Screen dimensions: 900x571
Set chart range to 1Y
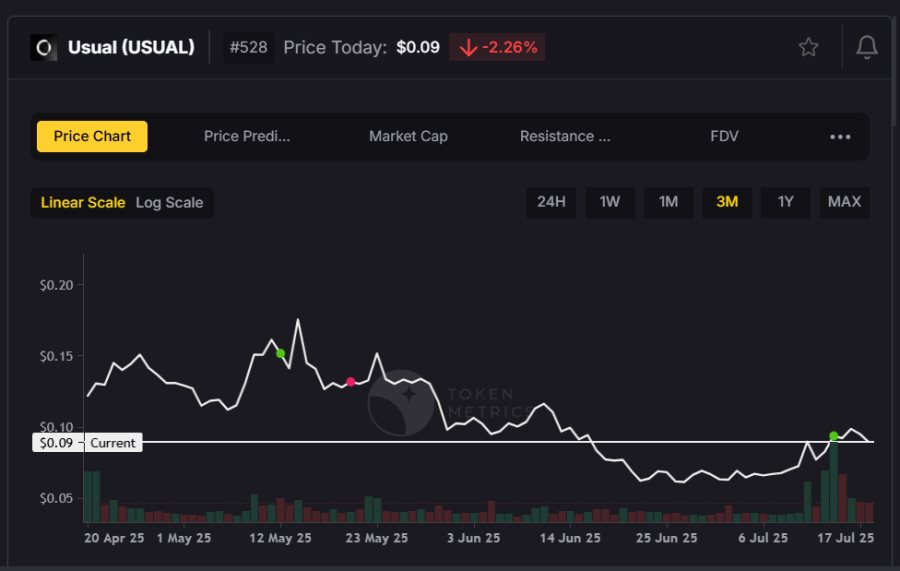point(786,202)
